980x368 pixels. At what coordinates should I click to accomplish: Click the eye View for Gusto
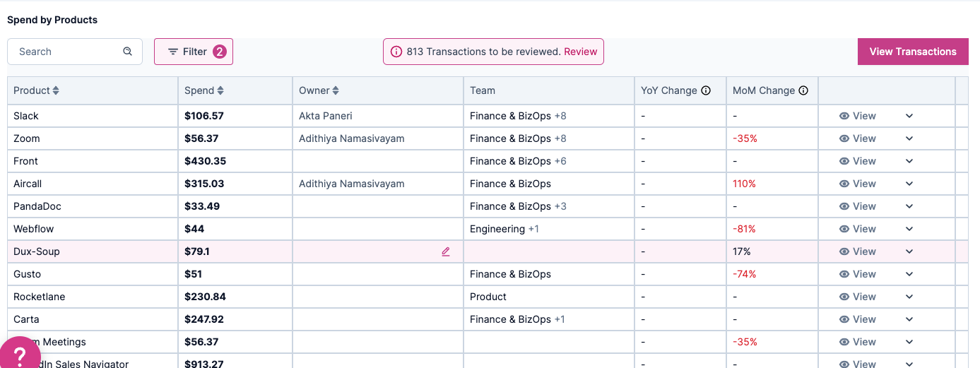coord(858,274)
